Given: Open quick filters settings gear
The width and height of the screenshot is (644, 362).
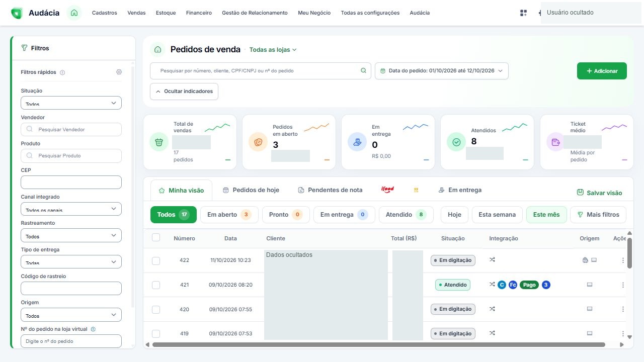Looking at the screenshot, I should (119, 72).
